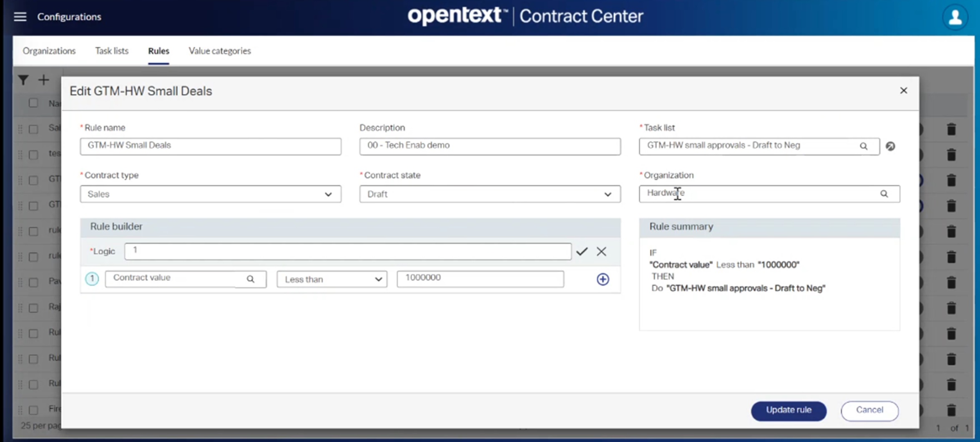Open the Contract type dropdown showing Sales
980x442 pixels.
(211, 194)
